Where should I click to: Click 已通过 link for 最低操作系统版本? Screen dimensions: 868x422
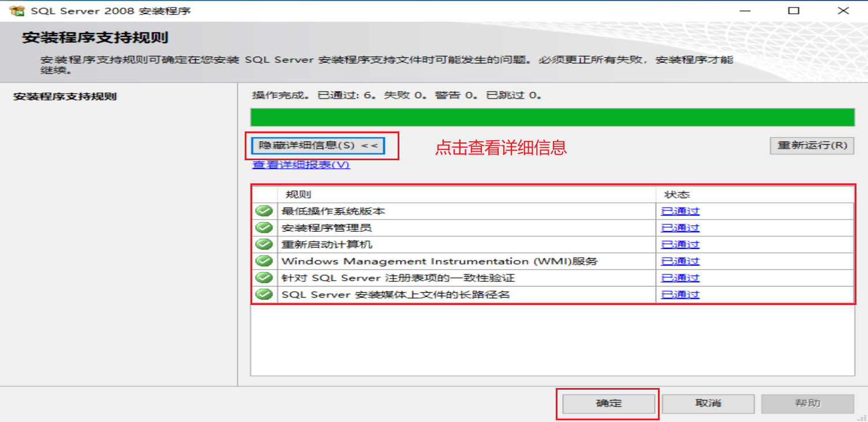click(680, 211)
